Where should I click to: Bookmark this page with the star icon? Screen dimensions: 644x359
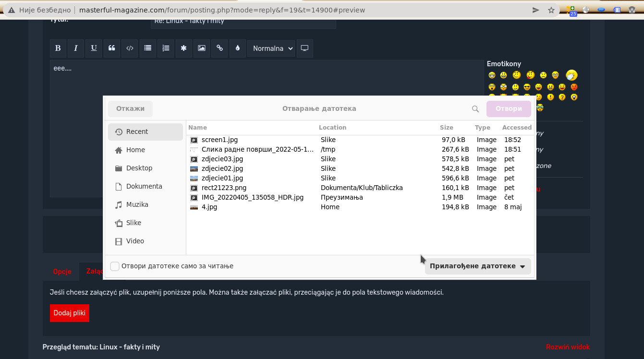[551, 10]
